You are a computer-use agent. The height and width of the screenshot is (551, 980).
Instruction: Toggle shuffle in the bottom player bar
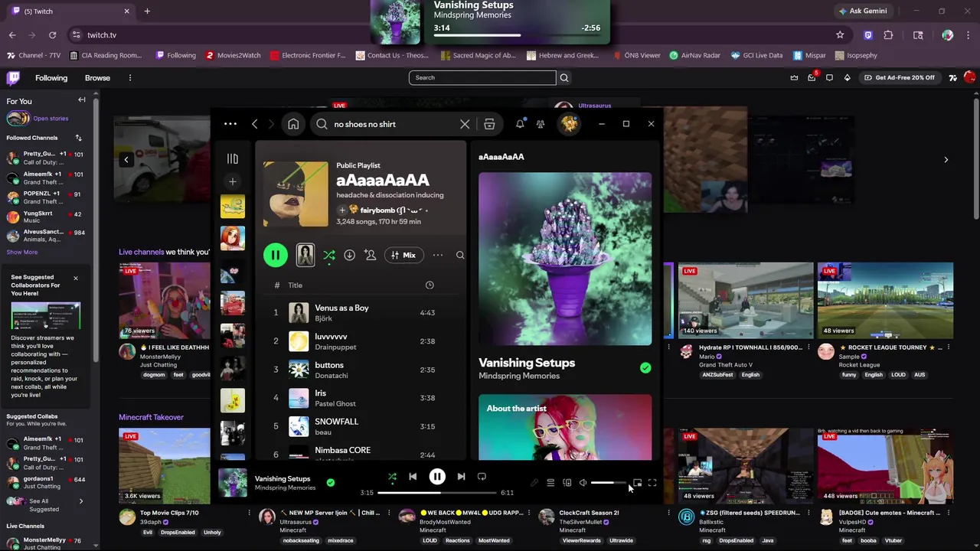pos(392,477)
